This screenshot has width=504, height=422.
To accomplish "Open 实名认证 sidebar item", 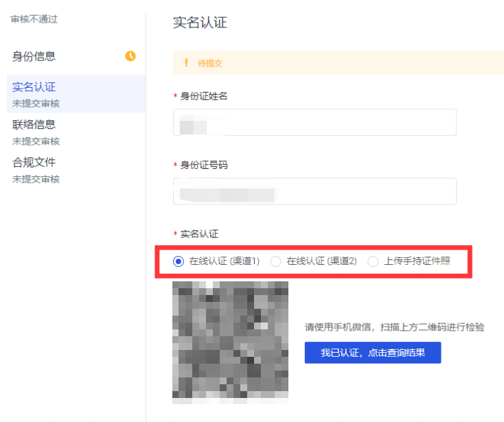I will [76, 94].
